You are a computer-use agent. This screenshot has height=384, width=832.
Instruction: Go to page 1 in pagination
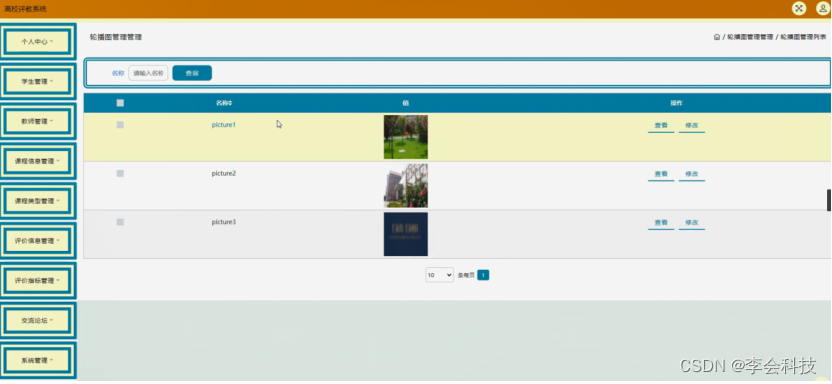click(483, 275)
